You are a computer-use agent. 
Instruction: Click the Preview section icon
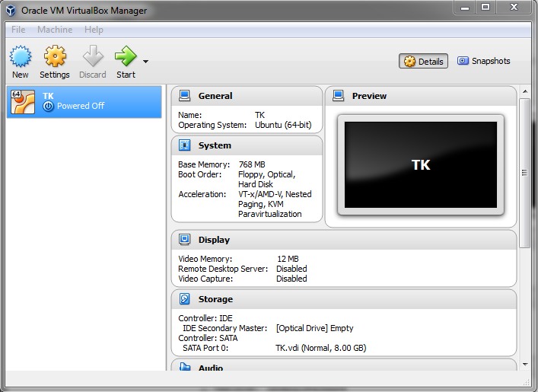[339, 96]
